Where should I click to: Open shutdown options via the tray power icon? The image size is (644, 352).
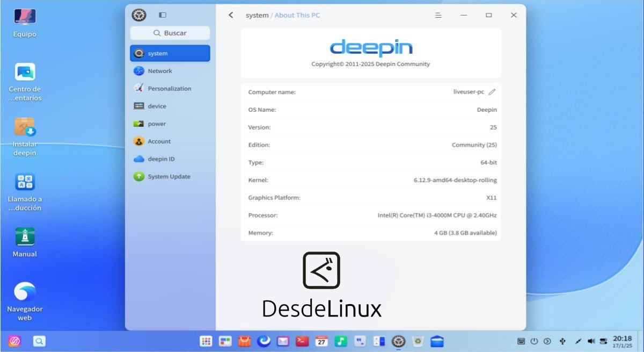(x=533, y=341)
